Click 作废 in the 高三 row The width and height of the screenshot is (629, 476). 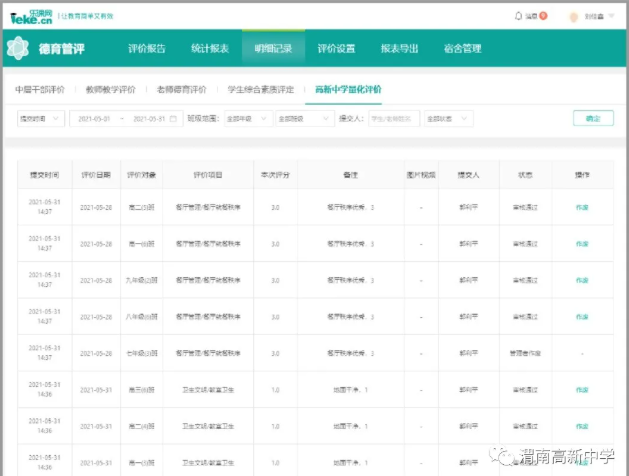[582, 390]
